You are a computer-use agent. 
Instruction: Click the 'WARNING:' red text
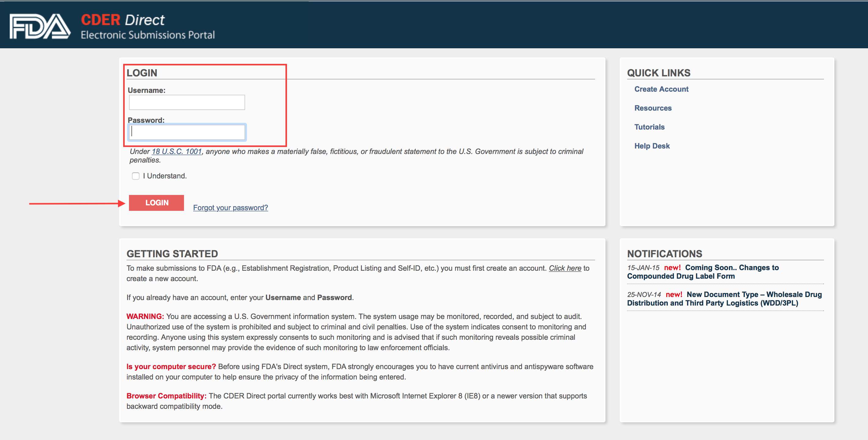[145, 316]
